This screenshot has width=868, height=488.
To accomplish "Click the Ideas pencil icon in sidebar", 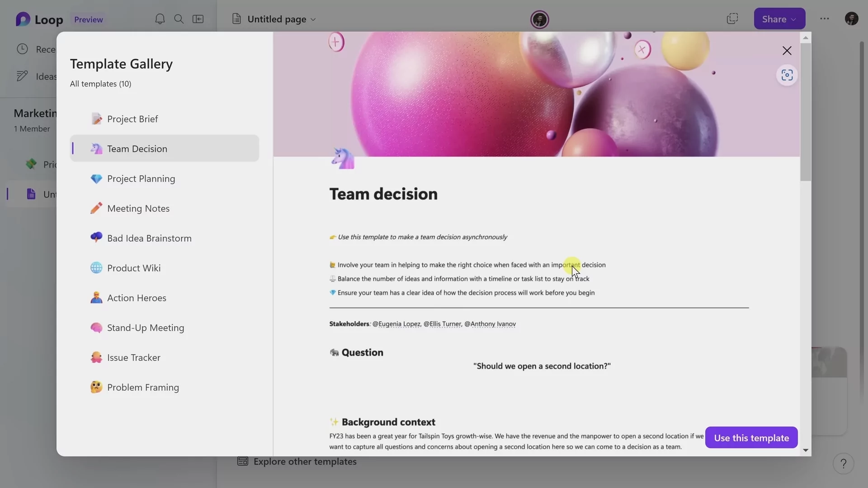I will click(x=22, y=76).
